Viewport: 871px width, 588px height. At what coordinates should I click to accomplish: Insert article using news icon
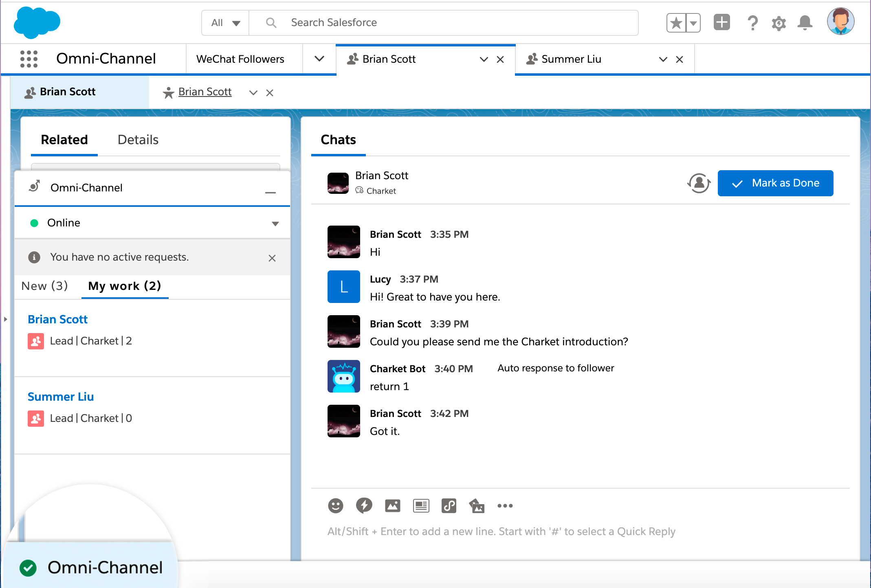[421, 506]
